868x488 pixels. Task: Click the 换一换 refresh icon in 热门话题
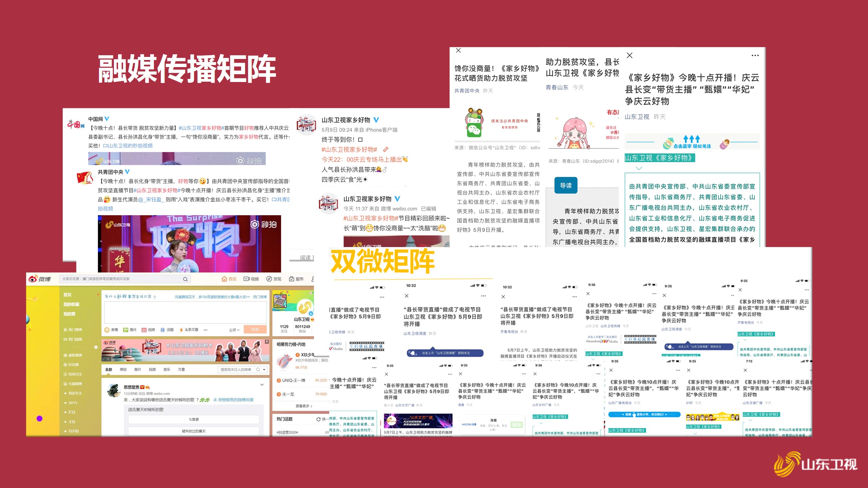[x=319, y=419]
